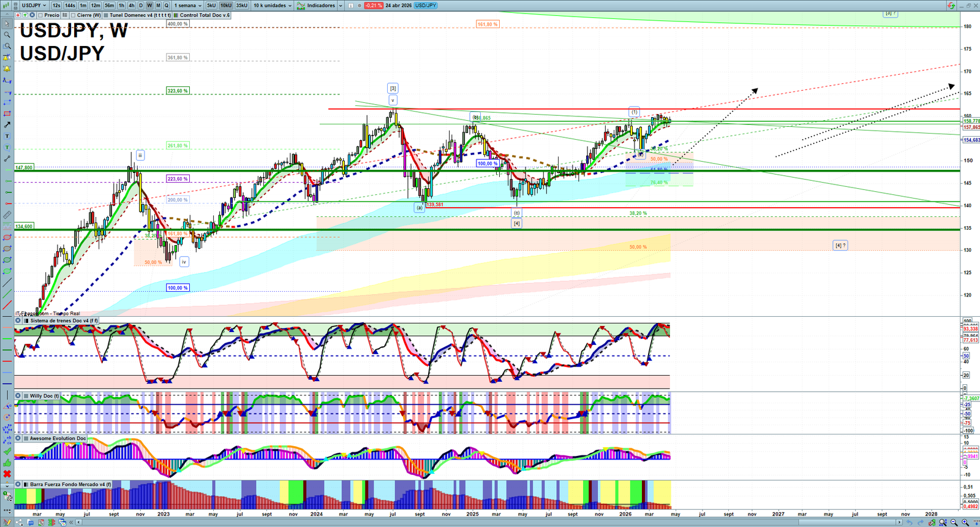Select the daily D timeframe
980x527 pixels.
point(140,6)
